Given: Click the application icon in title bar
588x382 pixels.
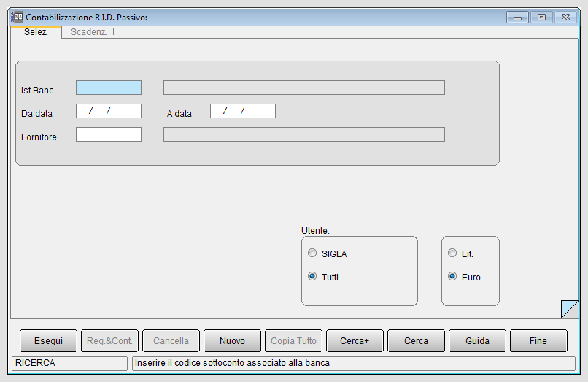Looking at the screenshot, I should point(17,17).
